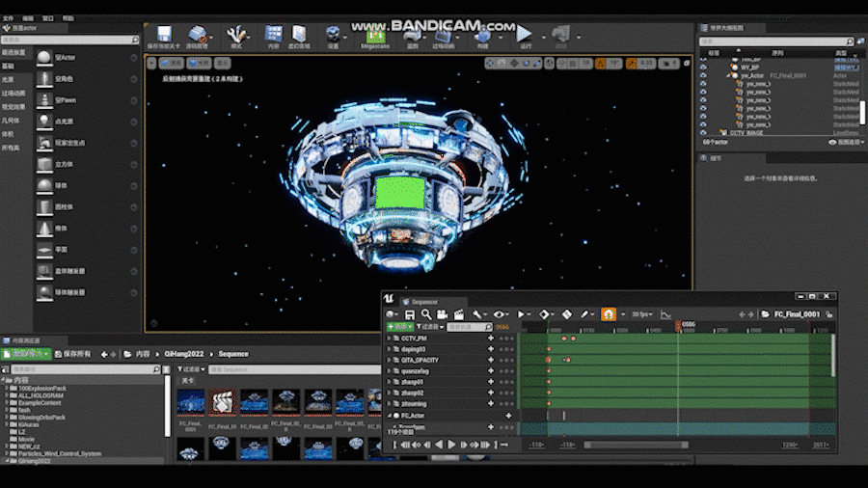Click the Sequencer lock icon beside FC_Final_0001
868x488 pixels.
point(828,314)
